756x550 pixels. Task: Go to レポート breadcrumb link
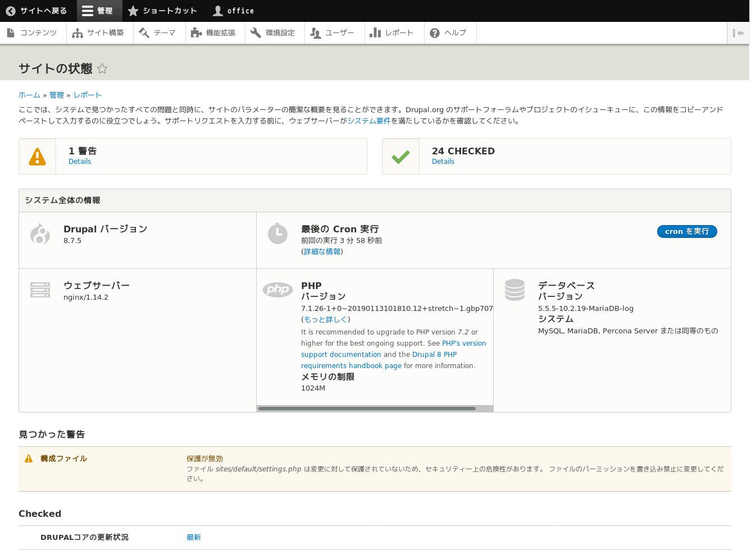point(88,95)
